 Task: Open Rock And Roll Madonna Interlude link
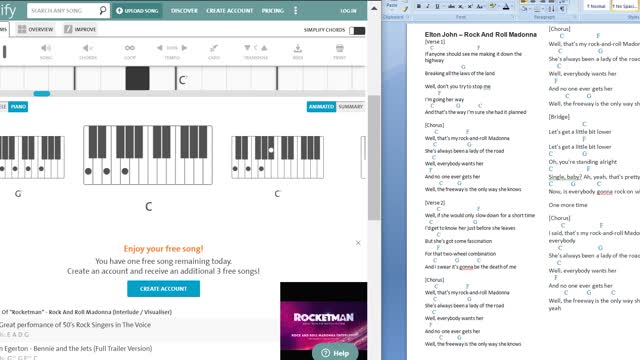(86, 312)
